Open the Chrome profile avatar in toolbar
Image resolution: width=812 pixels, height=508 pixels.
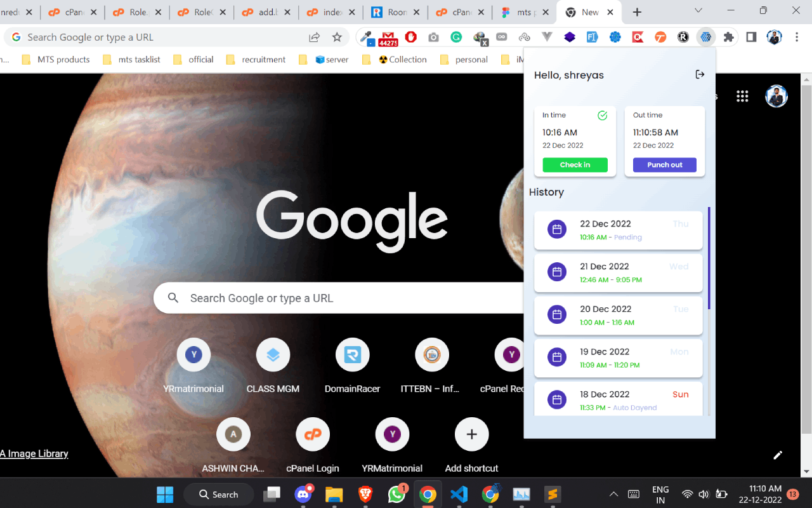point(774,37)
